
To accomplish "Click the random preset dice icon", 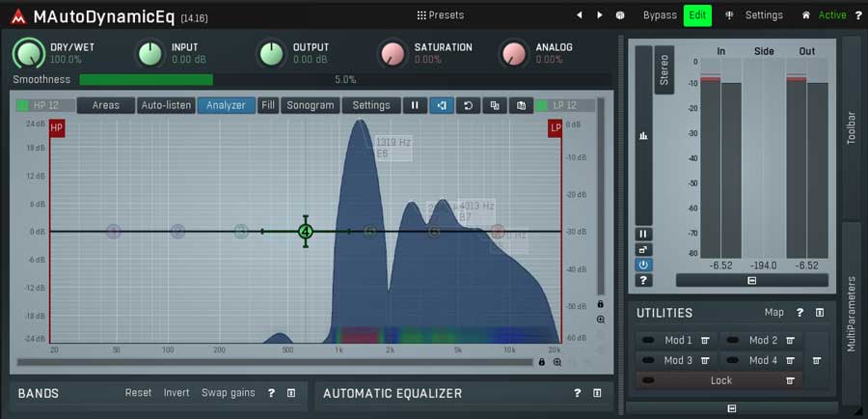I will (620, 15).
